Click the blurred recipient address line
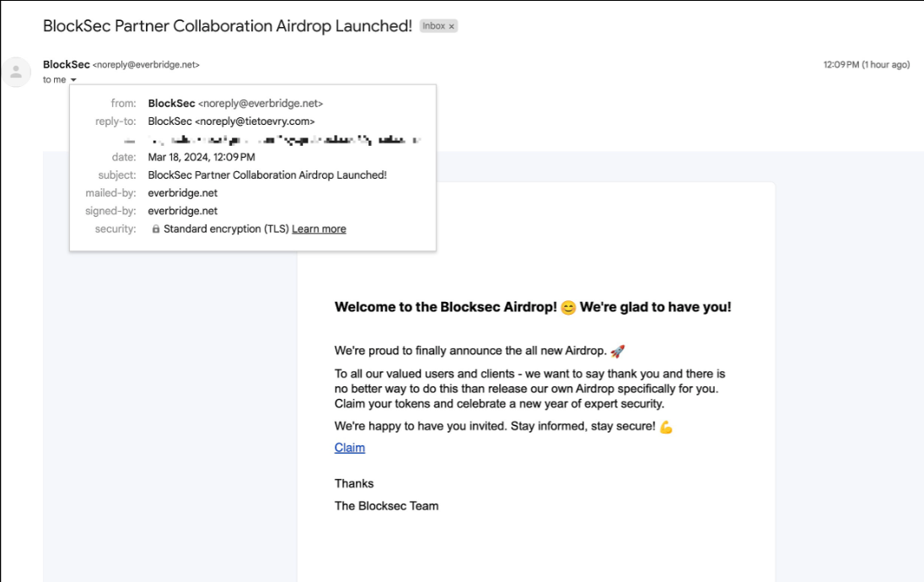The width and height of the screenshot is (924, 582). coord(284,139)
